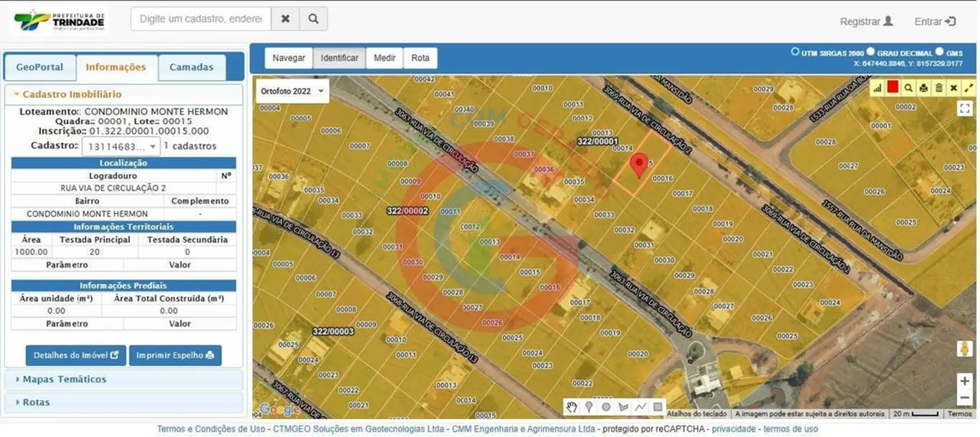The width and height of the screenshot is (980, 437).
Task: Click the expand arrows icon in map toolbar
Action: (969, 87)
